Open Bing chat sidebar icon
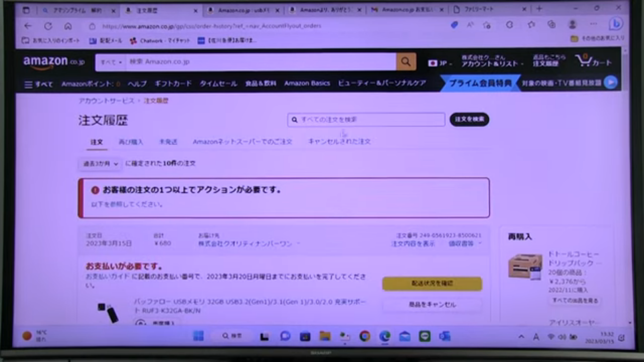This screenshot has height=362, width=644. pyautogui.click(x=616, y=24)
